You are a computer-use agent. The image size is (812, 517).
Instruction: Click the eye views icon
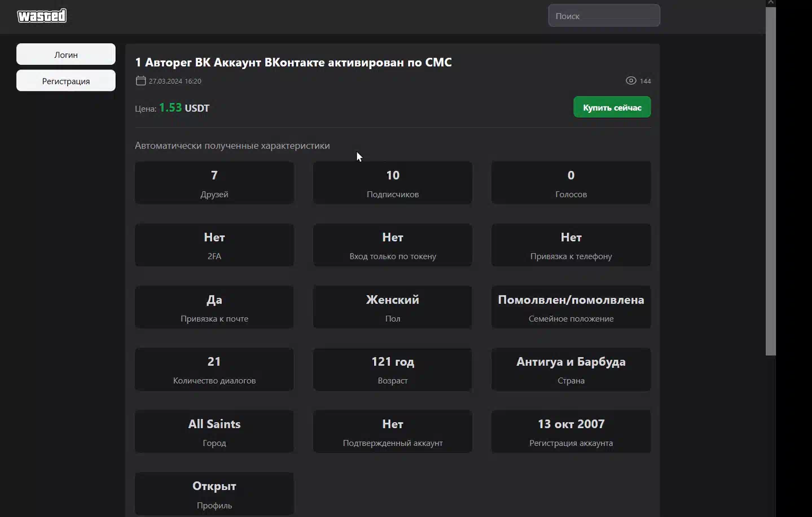coord(631,81)
